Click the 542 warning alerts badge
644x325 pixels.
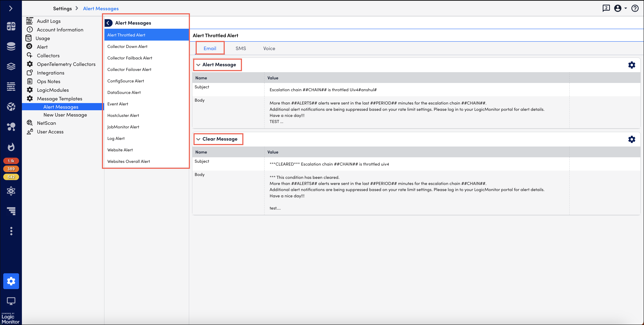coord(11,177)
